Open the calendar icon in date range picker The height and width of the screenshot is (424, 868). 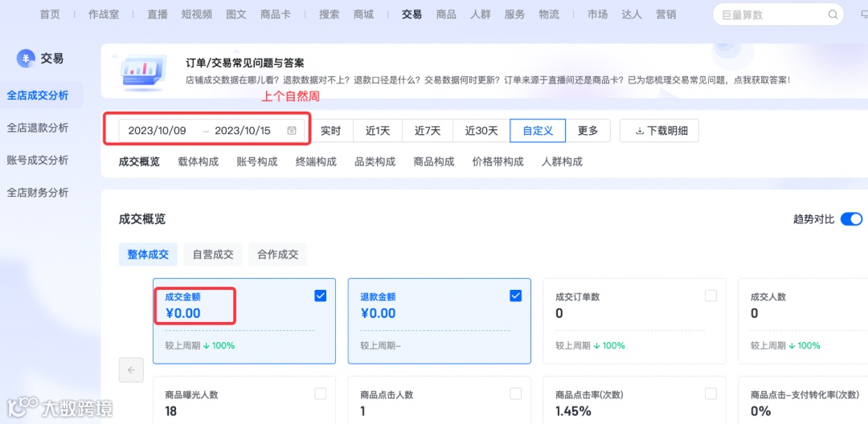pos(292,131)
